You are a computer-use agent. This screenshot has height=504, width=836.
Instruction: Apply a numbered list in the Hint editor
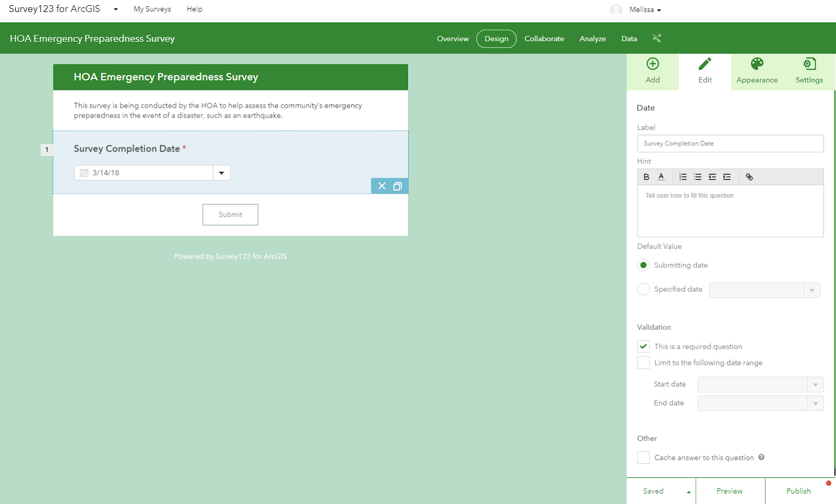683,177
